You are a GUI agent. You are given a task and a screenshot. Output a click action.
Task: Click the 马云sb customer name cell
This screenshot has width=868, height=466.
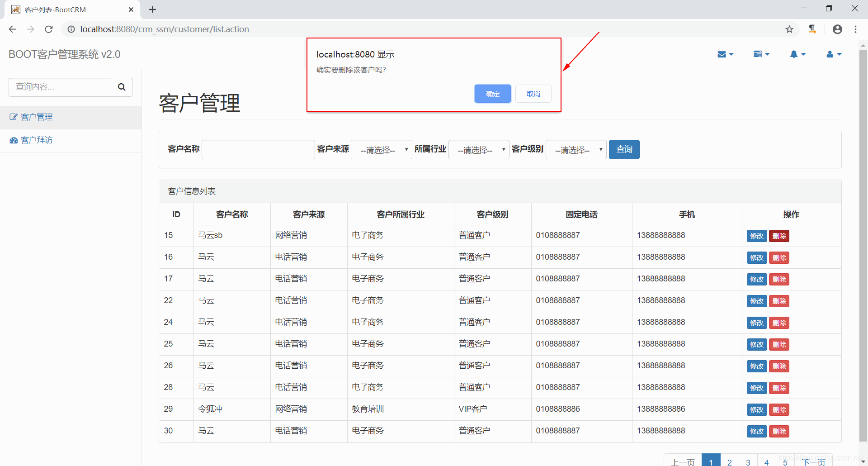232,236
